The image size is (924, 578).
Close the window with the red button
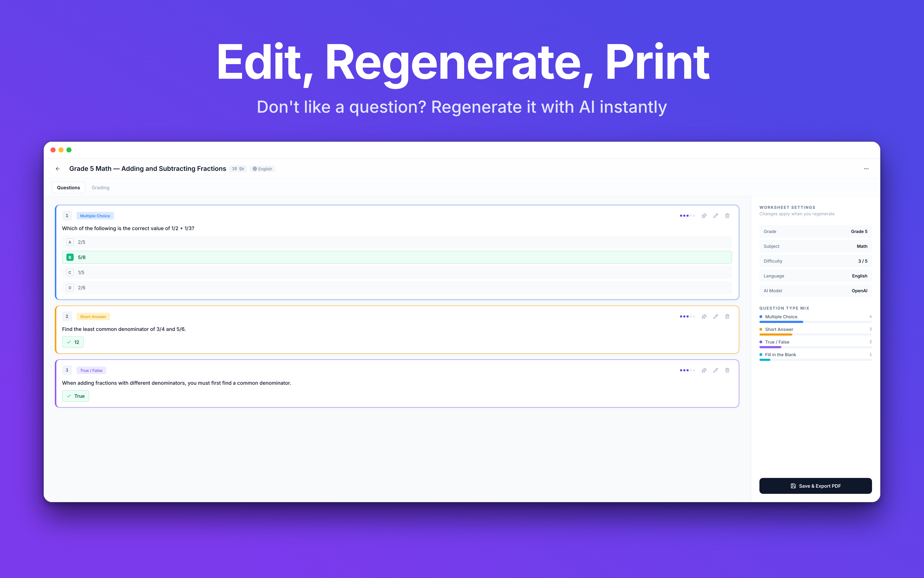click(x=53, y=150)
